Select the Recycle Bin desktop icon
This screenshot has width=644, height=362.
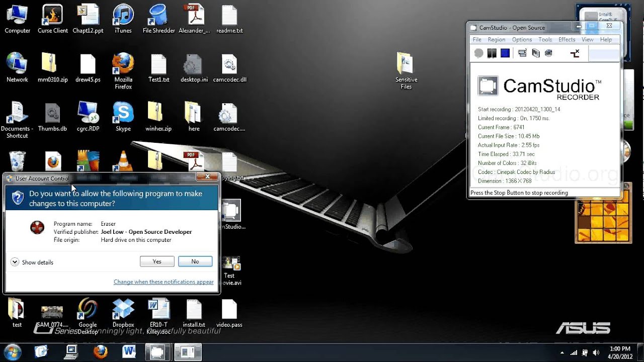click(18, 161)
